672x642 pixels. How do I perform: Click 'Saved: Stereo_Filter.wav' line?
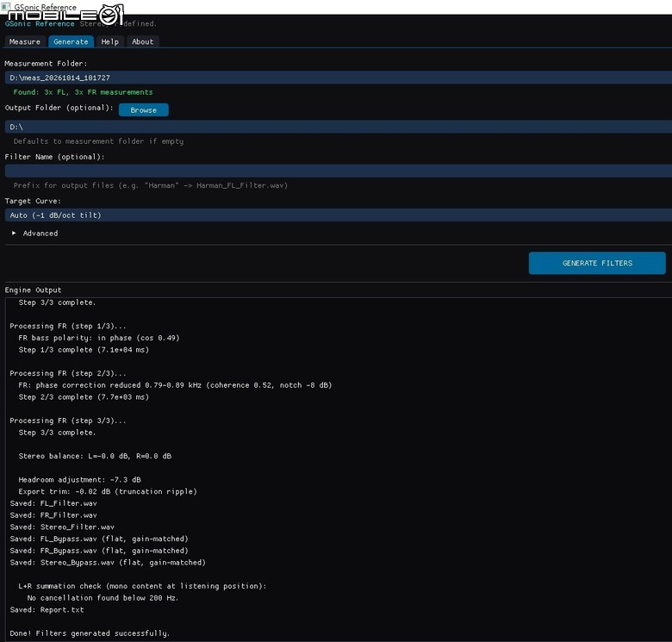pos(62,527)
